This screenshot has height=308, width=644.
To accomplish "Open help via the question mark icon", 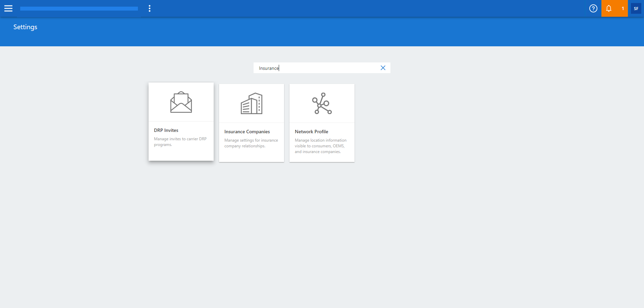I will pyautogui.click(x=593, y=8).
